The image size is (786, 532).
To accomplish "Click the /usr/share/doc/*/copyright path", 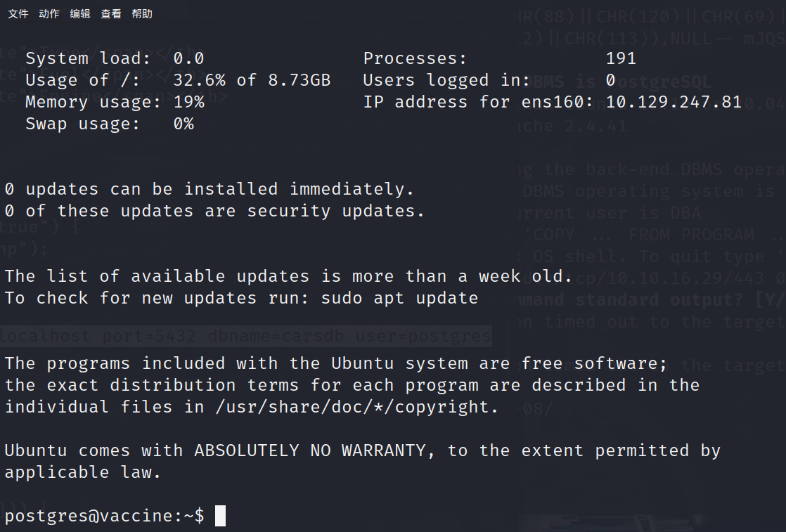I will [356, 408].
